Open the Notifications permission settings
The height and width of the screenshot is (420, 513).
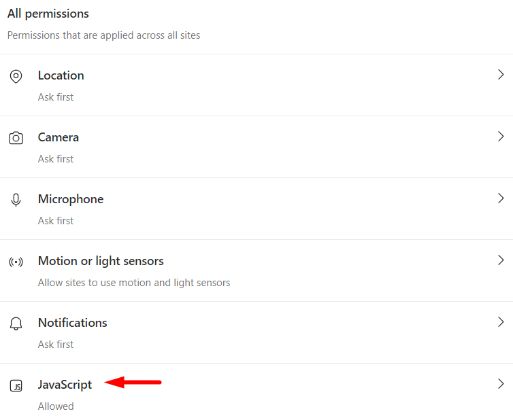coord(256,332)
